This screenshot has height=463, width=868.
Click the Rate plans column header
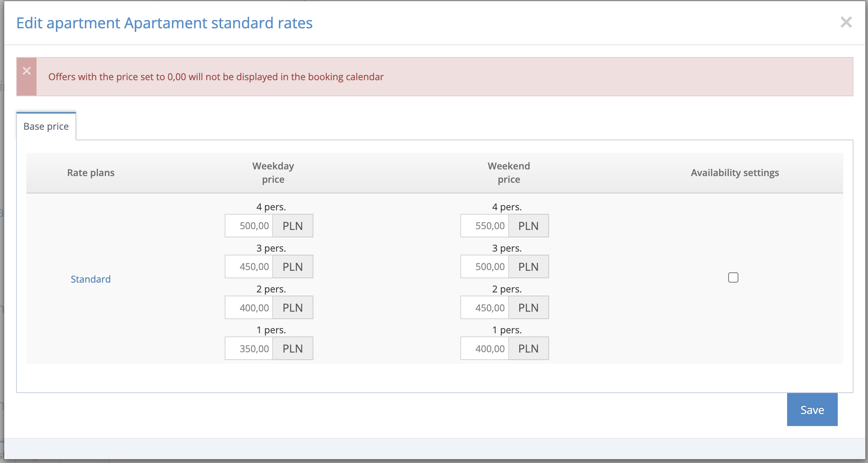tap(91, 173)
